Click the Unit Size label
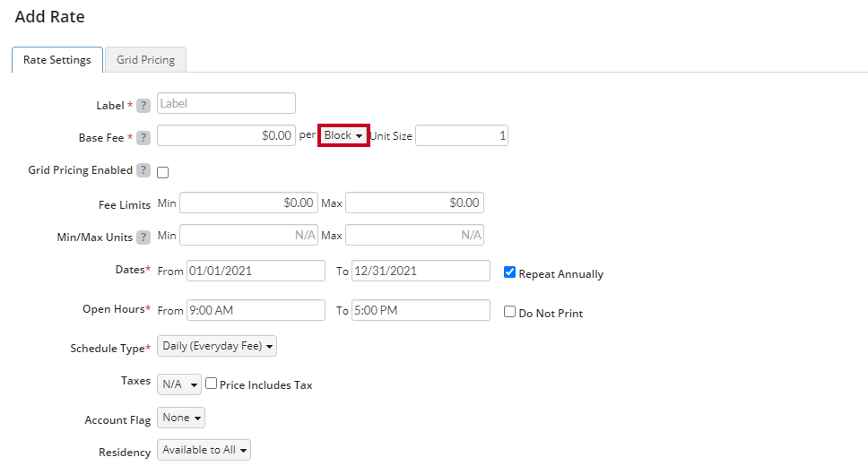 point(391,136)
